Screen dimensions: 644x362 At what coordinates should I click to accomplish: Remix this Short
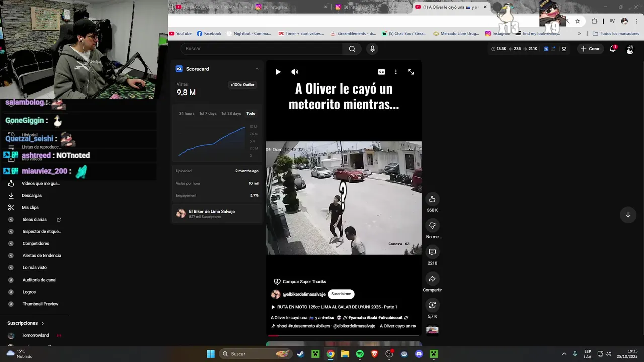[432, 305]
